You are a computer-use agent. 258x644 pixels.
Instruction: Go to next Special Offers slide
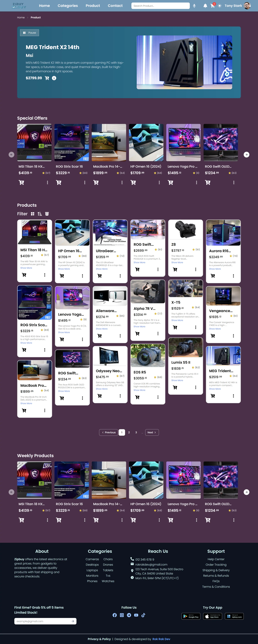coord(247,154)
